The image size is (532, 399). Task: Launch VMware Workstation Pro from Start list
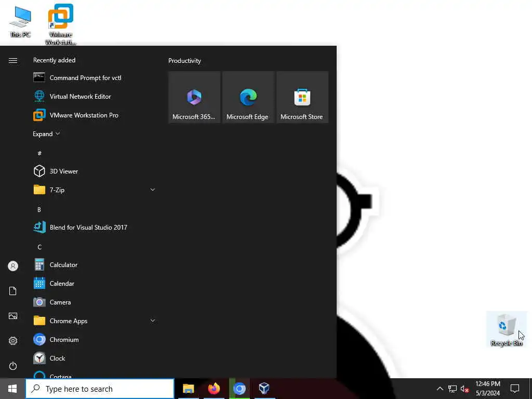(95, 115)
